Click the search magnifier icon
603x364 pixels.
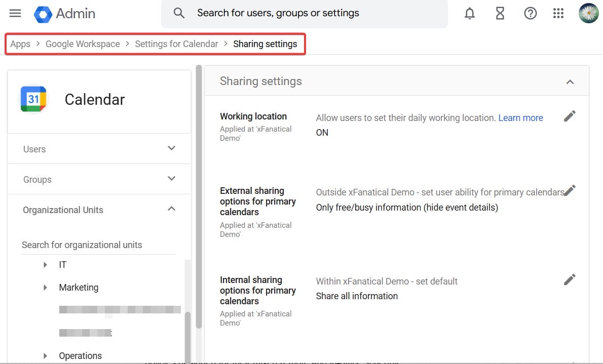point(179,13)
